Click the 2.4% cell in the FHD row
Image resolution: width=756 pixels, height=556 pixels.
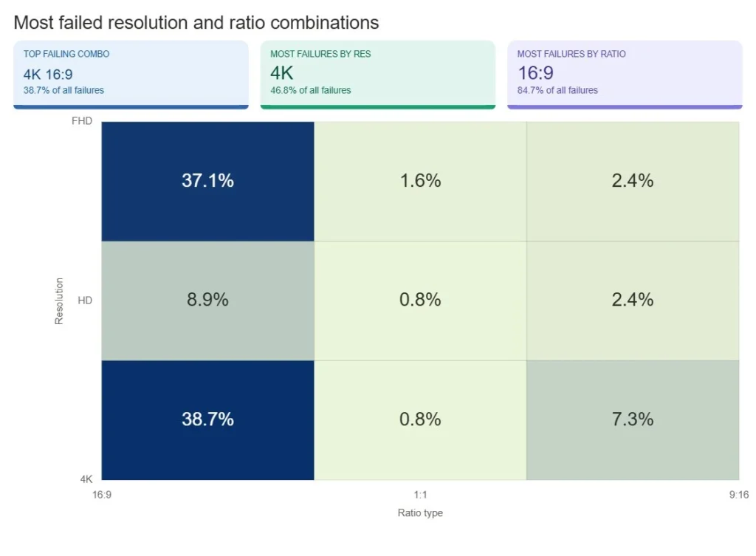pyautogui.click(x=633, y=181)
